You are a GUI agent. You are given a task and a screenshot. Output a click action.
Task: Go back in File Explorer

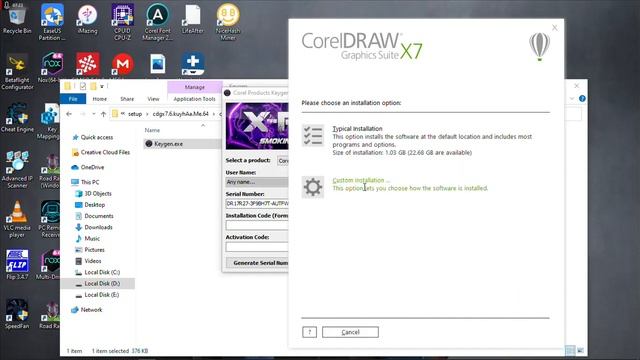(69, 114)
